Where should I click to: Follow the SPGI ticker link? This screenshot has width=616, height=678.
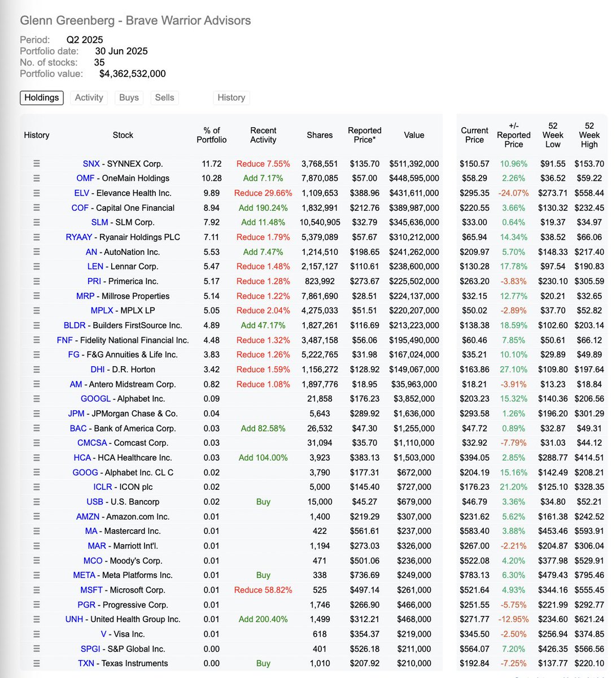(90, 649)
